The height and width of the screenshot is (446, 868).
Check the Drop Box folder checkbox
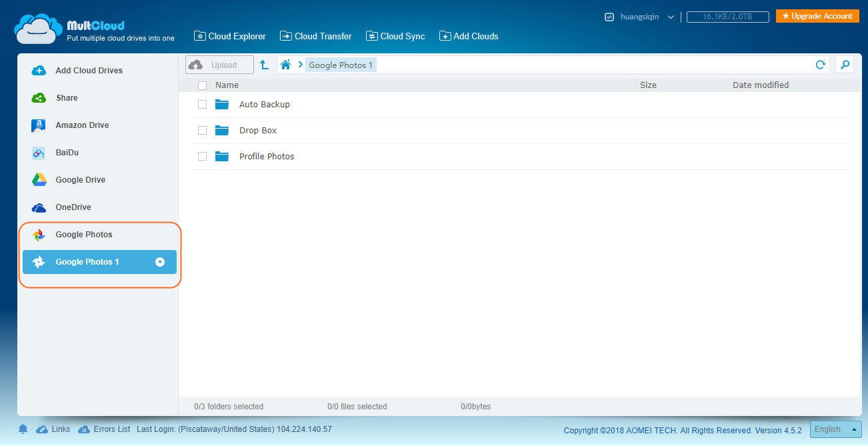click(x=202, y=130)
